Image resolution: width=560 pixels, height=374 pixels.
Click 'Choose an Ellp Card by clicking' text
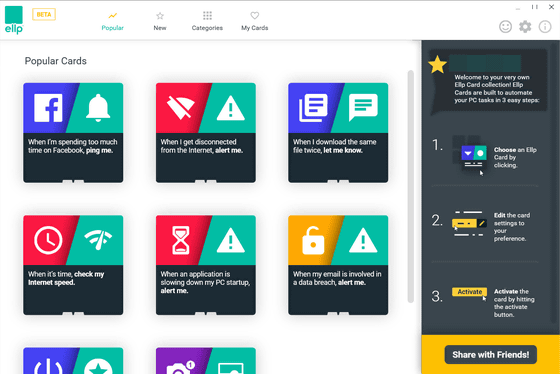(x=515, y=157)
